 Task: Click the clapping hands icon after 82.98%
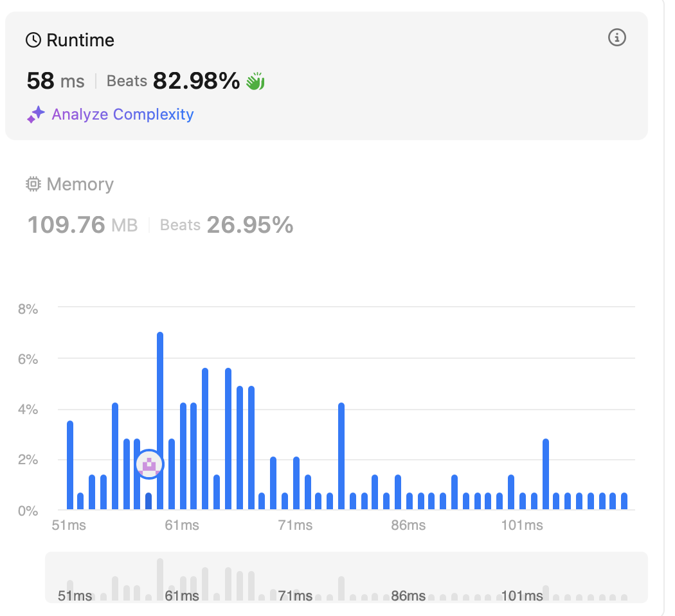(x=255, y=82)
